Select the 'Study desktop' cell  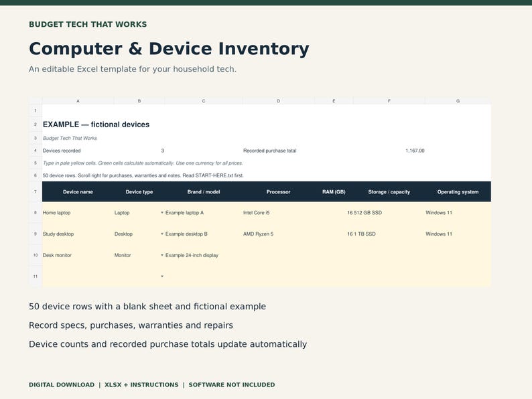[x=78, y=234]
